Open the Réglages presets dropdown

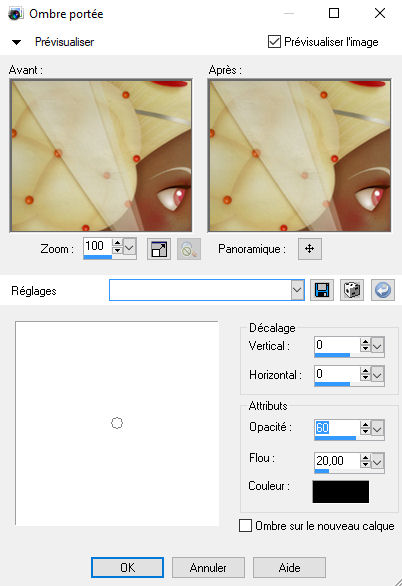297,290
